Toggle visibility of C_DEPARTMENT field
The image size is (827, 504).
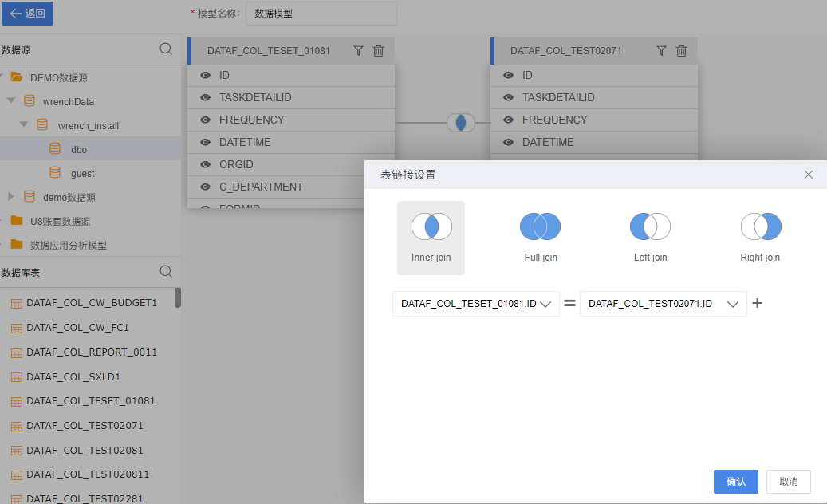click(206, 187)
